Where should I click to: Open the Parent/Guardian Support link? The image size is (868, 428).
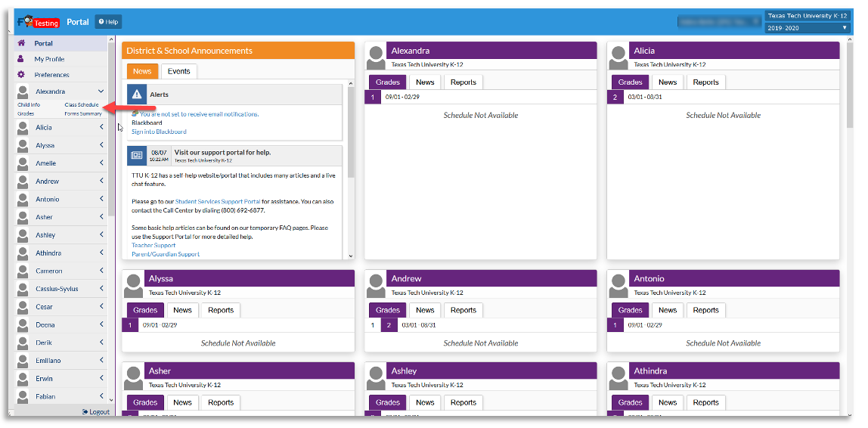tap(166, 254)
